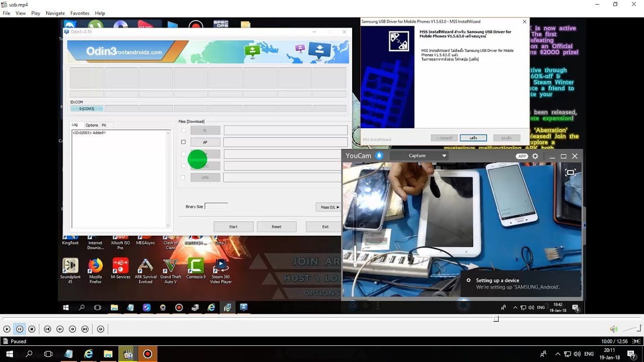Switch to the Pit tab in Odin3

click(x=104, y=125)
